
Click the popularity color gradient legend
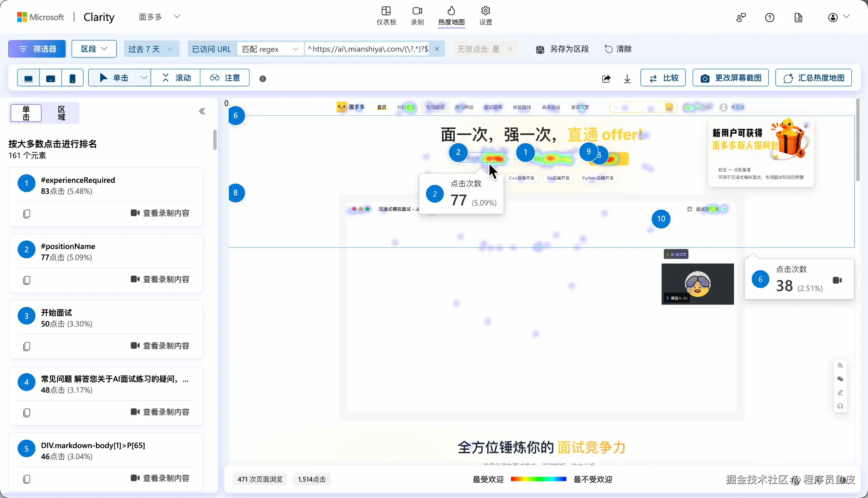click(x=538, y=479)
